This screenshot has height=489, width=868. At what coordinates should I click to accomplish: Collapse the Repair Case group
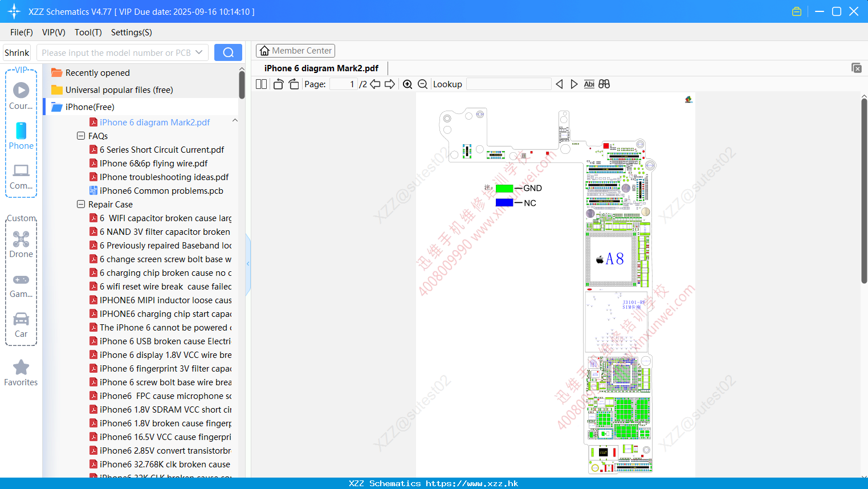click(81, 205)
